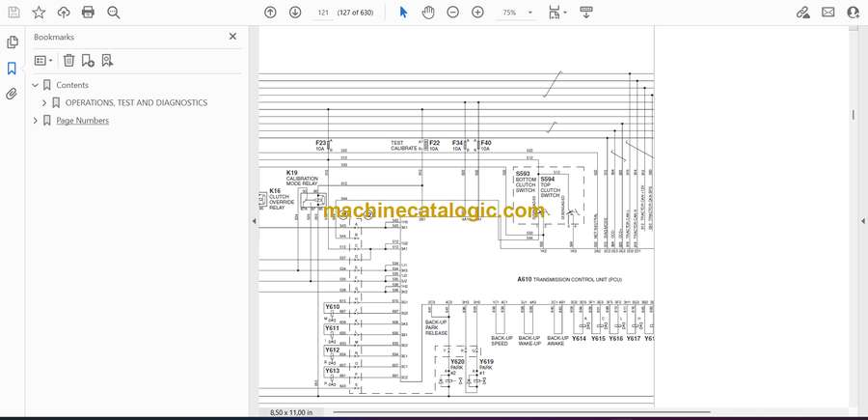The image size is (868, 420).
Task: Expand OPERATIONS, TEST AND DIAGNOSTICS bookmark
Action: pos(44,103)
